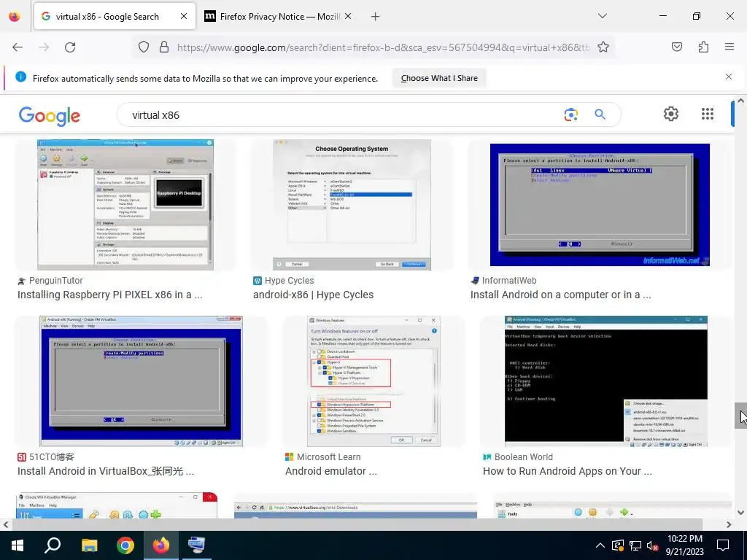Screen dimensions: 747x560
Task: Dismiss the Firefox data notification bar
Action: (729, 77)
